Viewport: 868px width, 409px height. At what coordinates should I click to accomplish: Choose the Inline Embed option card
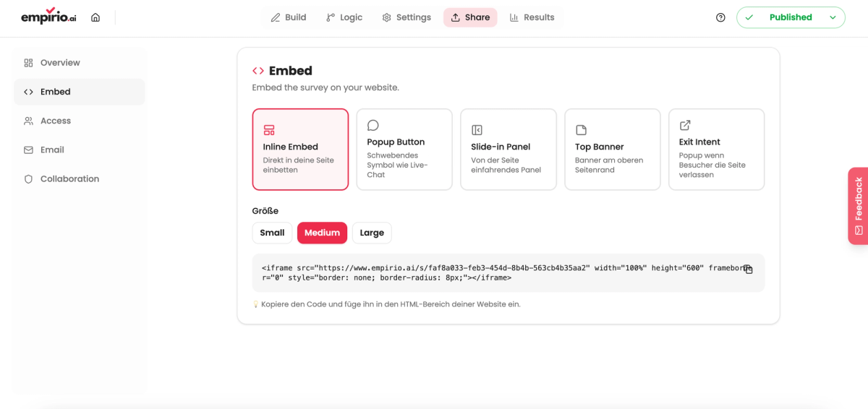pos(300,150)
